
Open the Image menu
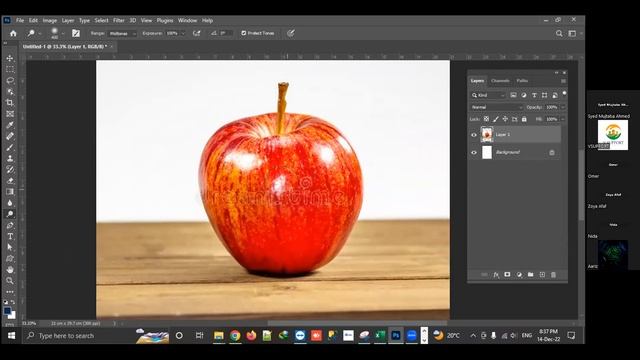click(50, 20)
